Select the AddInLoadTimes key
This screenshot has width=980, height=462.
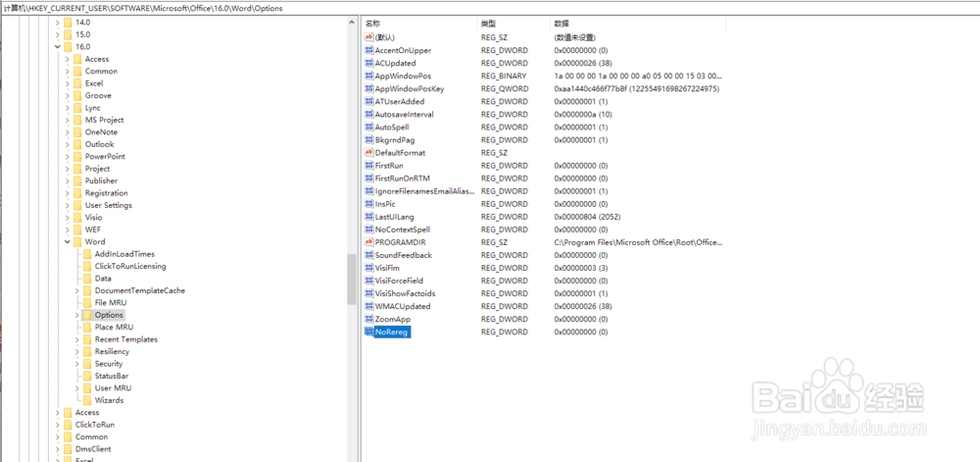[x=125, y=254]
